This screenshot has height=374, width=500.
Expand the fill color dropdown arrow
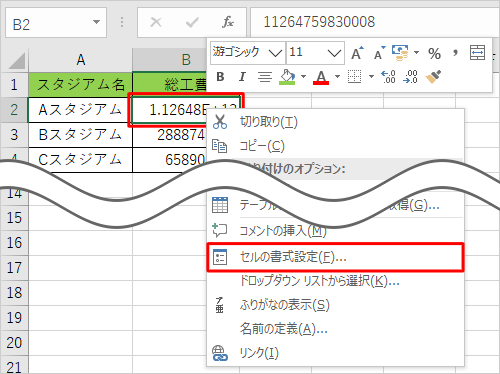pyautogui.click(x=303, y=77)
